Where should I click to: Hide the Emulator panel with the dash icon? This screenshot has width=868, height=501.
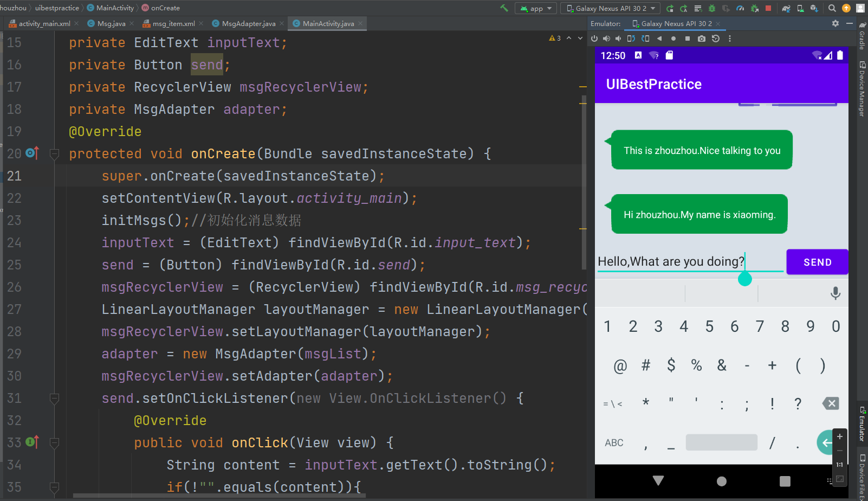pos(850,23)
